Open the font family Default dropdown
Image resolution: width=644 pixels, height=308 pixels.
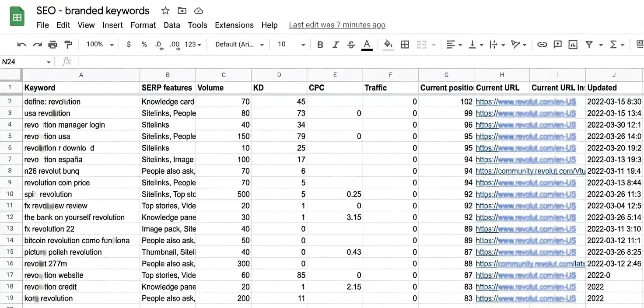pyautogui.click(x=240, y=44)
